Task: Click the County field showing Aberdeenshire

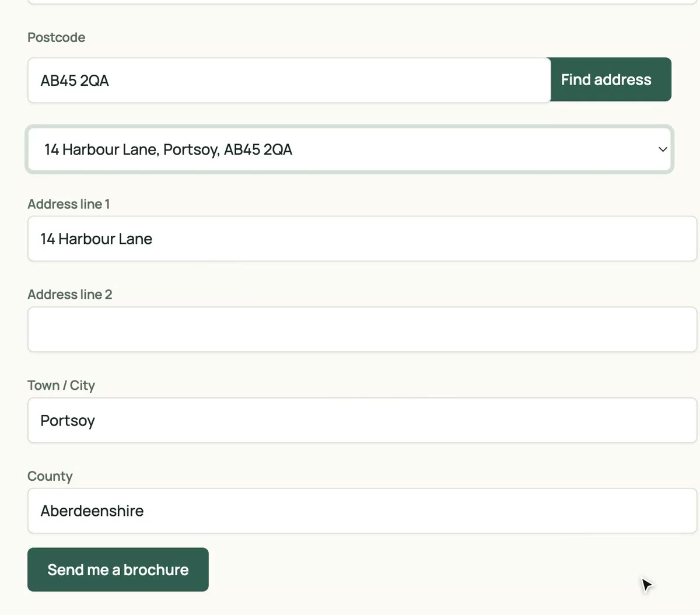Action: point(362,511)
